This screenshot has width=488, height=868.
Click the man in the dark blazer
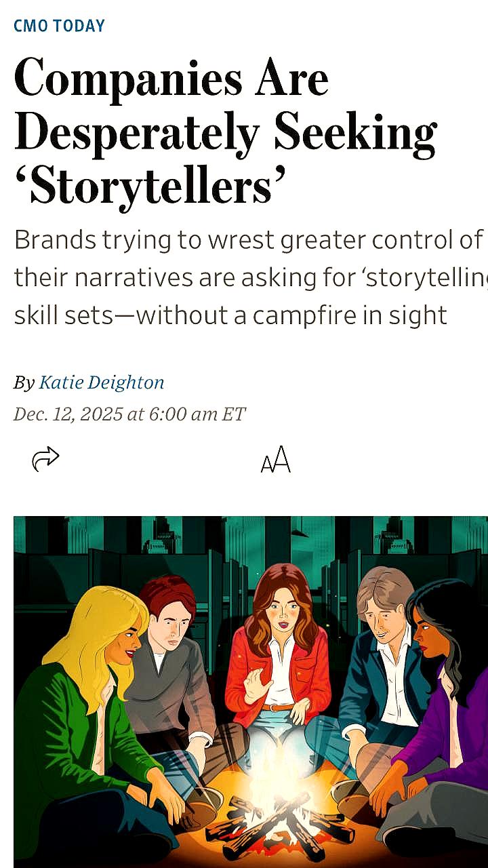click(380, 665)
